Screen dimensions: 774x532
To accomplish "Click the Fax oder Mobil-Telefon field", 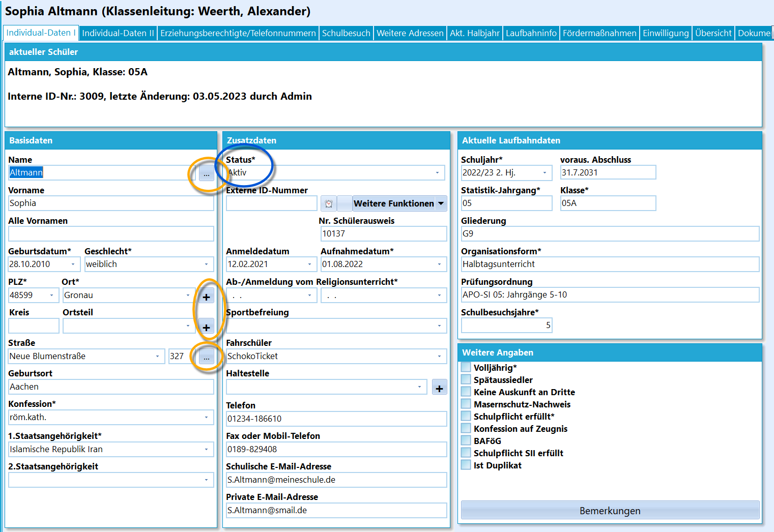I will click(336, 450).
